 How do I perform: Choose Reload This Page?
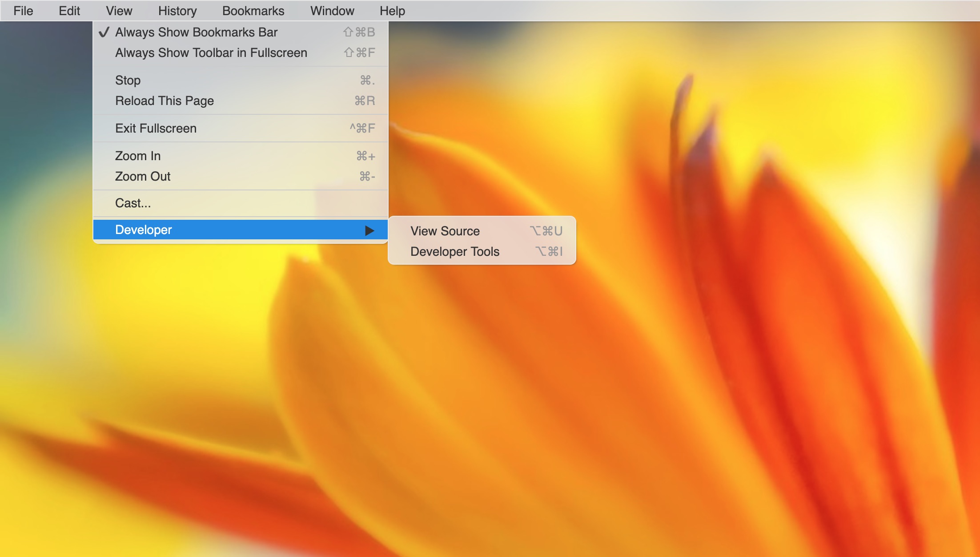click(x=165, y=101)
